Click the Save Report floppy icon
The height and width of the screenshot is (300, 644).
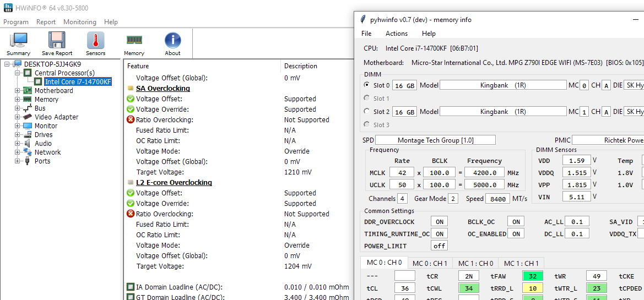coord(57,41)
